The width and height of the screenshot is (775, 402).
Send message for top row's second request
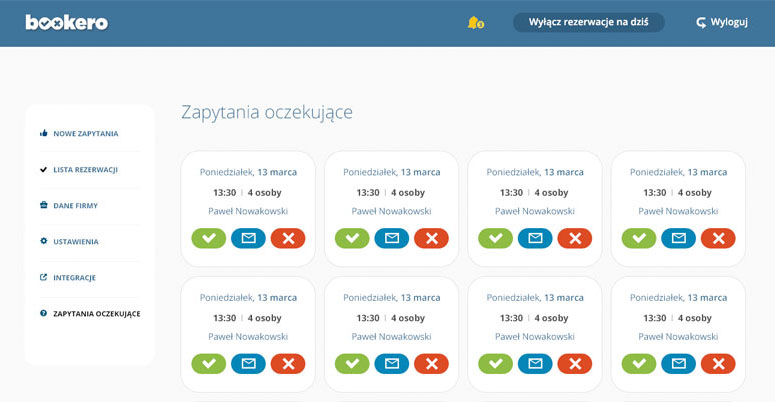coord(392,238)
